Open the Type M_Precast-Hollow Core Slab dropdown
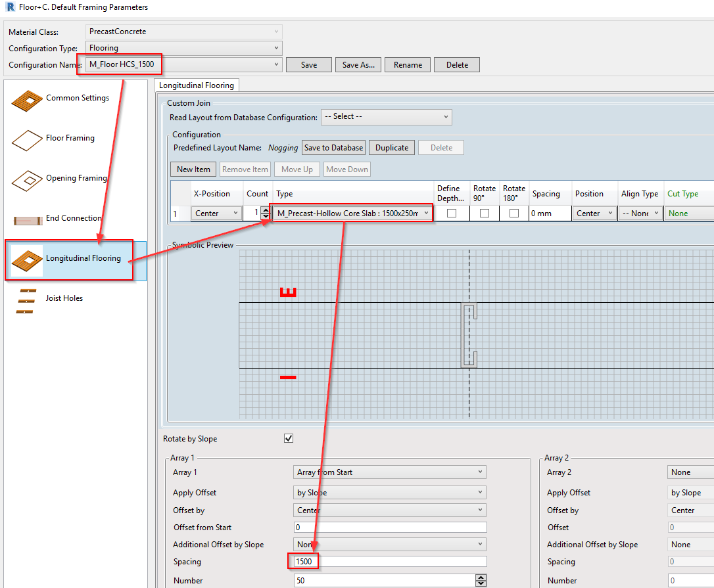The image size is (714, 588). pos(352,213)
